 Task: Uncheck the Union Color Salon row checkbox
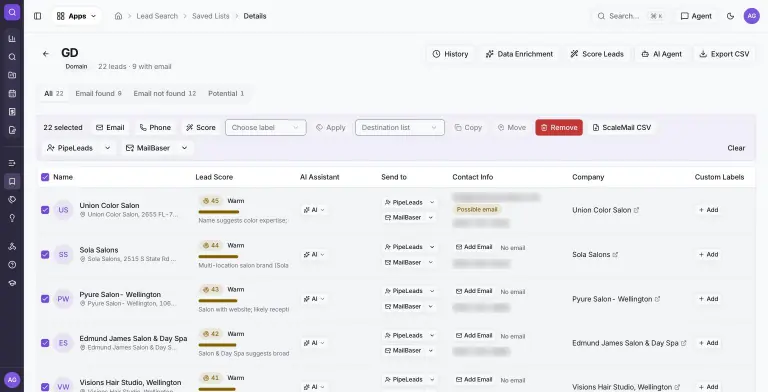pos(45,210)
